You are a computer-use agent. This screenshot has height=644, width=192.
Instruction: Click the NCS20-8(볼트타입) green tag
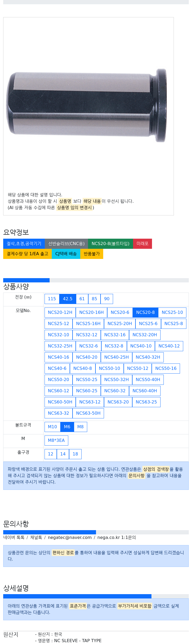point(110,244)
